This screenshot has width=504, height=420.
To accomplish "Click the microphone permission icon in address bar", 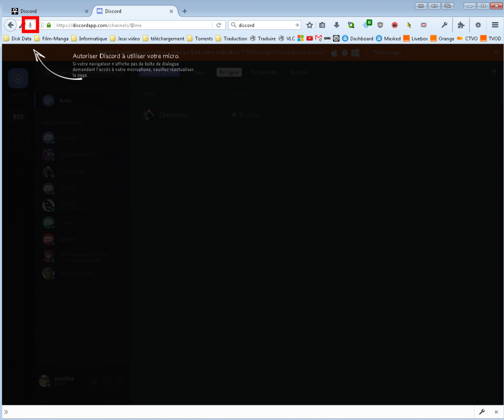I will coord(30,25).
